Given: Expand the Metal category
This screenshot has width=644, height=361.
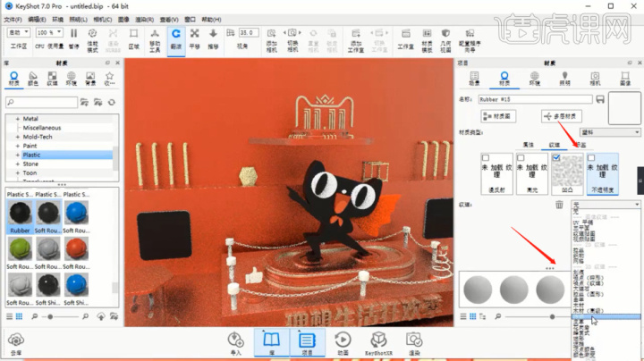Looking at the screenshot, I should point(18,119).
